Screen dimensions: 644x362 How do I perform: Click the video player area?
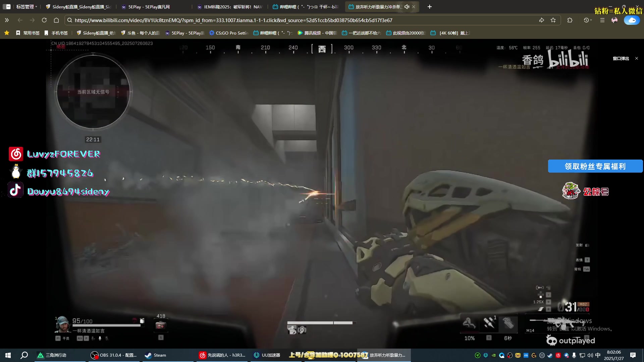coord(322,194)
